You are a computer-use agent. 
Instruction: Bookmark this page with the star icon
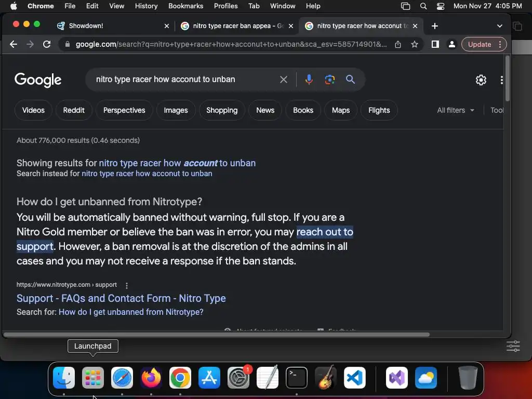pyautogui.click(x=414, y=44)
